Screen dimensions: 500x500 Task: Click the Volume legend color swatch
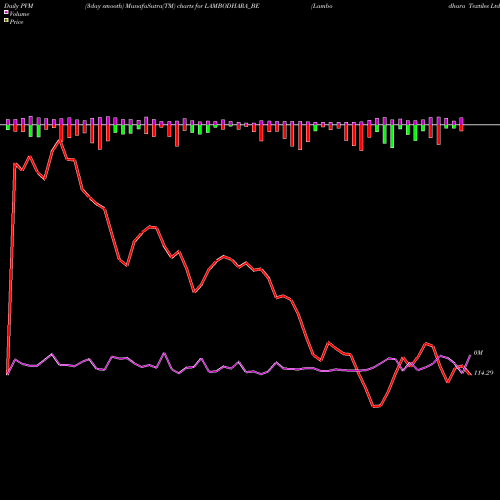tap(6, 12)
